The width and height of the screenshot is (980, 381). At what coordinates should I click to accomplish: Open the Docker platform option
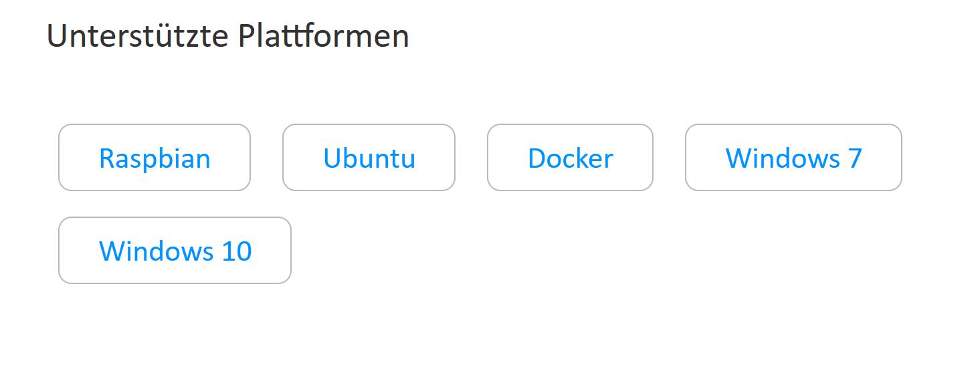(570, 158)
